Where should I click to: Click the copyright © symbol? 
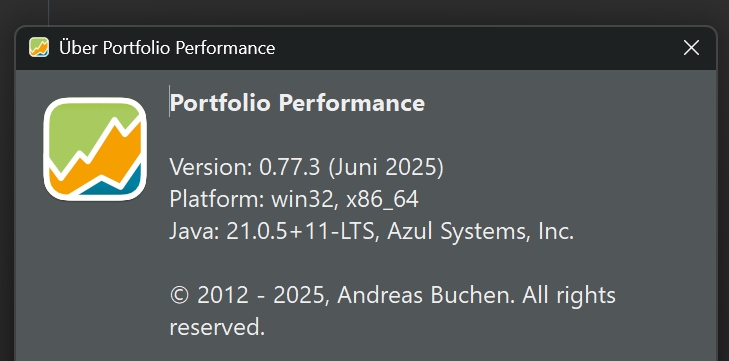coord(180,295)
